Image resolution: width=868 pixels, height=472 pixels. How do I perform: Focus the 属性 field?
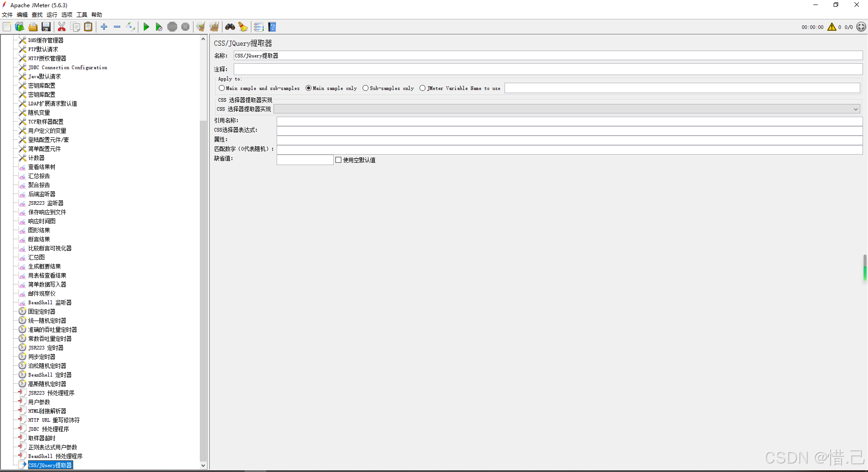point(570,140)
